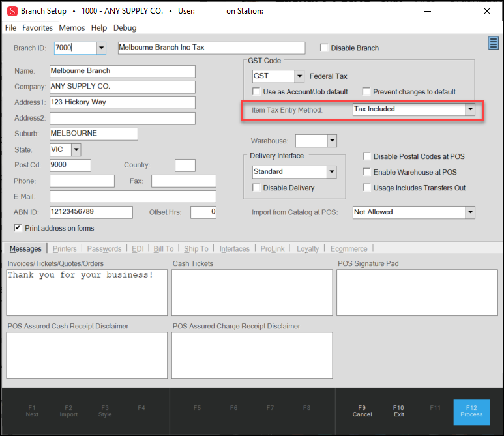Click the empty Address2 field

coord(123,119)
